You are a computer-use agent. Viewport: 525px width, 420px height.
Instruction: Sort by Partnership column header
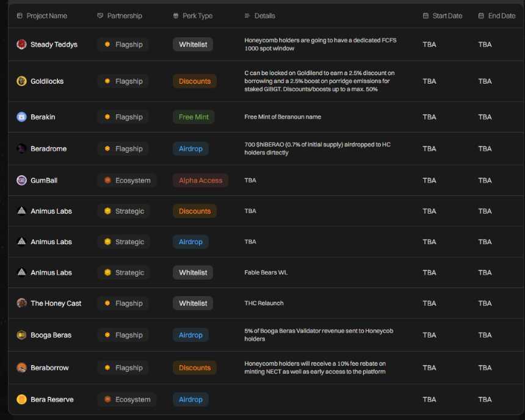click(120, 16)
